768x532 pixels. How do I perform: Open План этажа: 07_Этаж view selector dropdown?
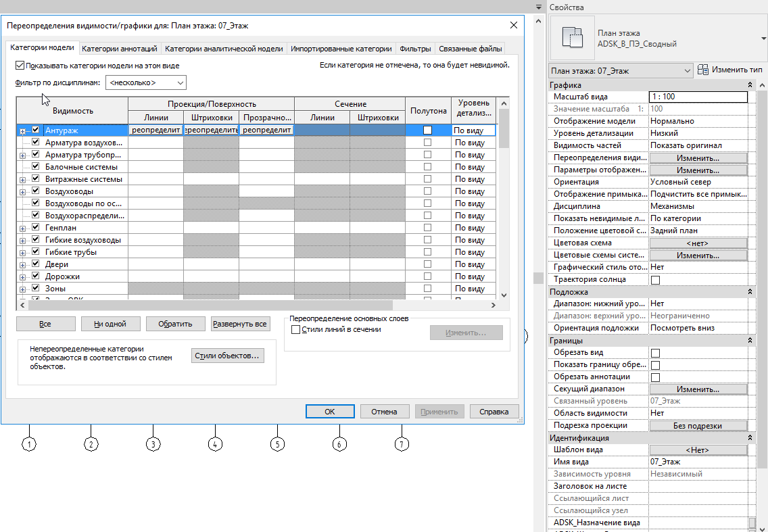coord(621,71)
